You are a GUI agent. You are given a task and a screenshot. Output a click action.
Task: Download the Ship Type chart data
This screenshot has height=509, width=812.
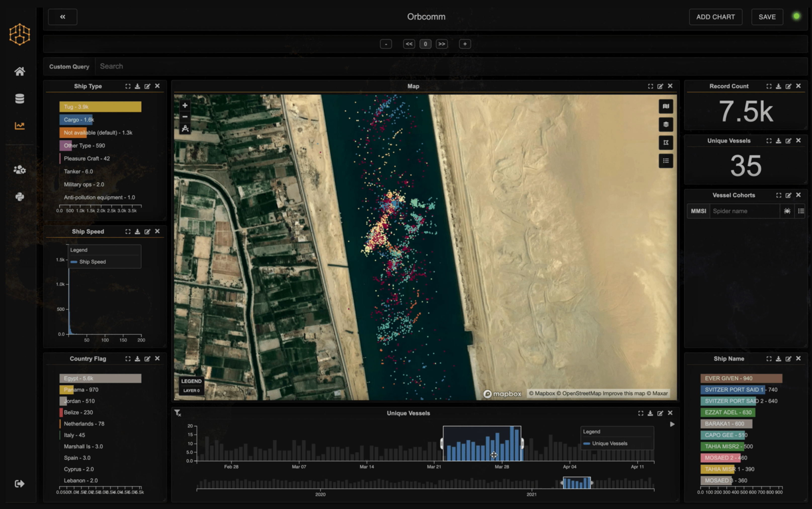tap(137, 86)
